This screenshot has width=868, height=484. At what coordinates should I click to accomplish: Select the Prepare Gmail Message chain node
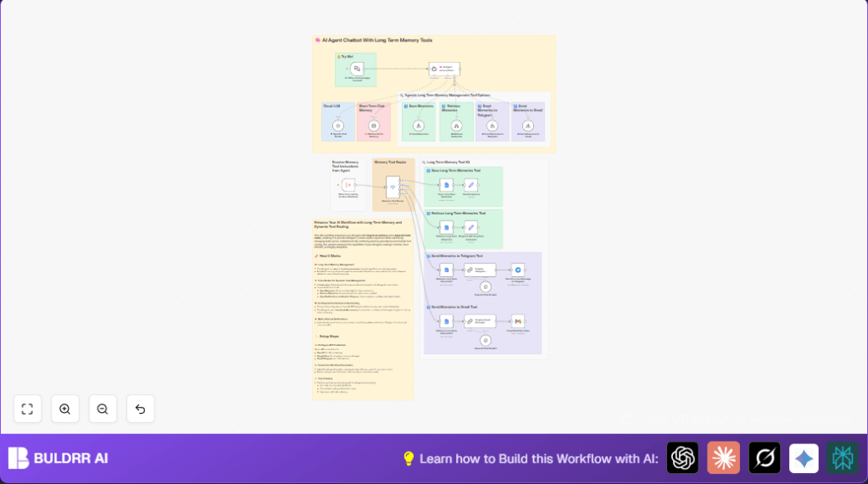(x=480, y=321)
